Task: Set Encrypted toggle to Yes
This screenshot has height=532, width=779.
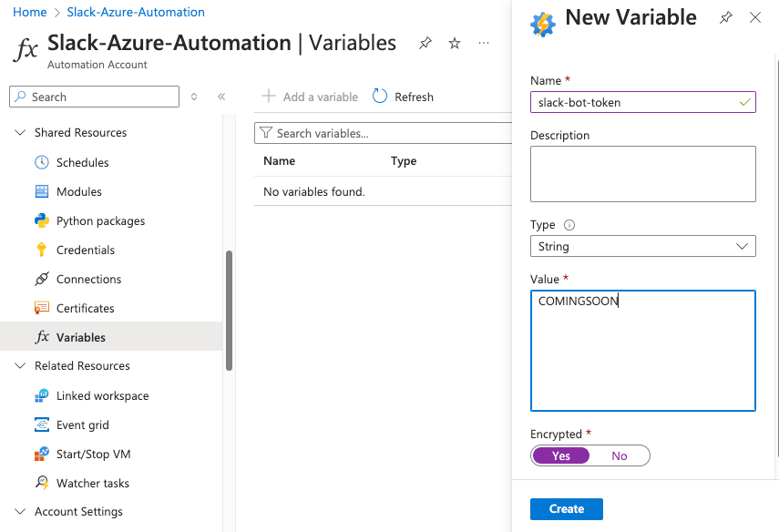Action: coord(561,456)
